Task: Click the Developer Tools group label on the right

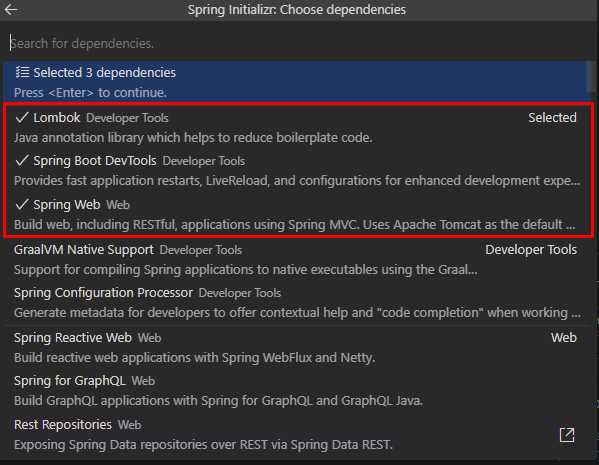Action: point(531,250)
